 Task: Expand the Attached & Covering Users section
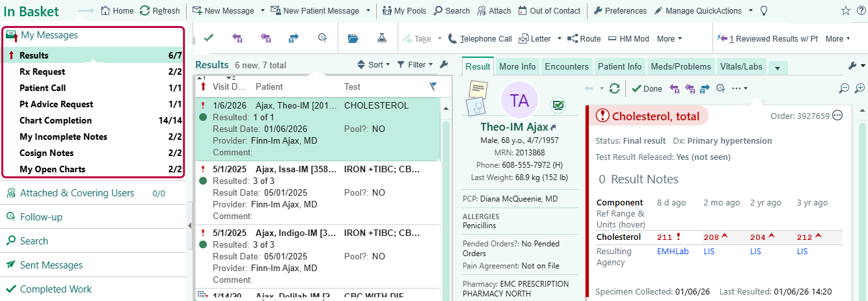point(94,193)
